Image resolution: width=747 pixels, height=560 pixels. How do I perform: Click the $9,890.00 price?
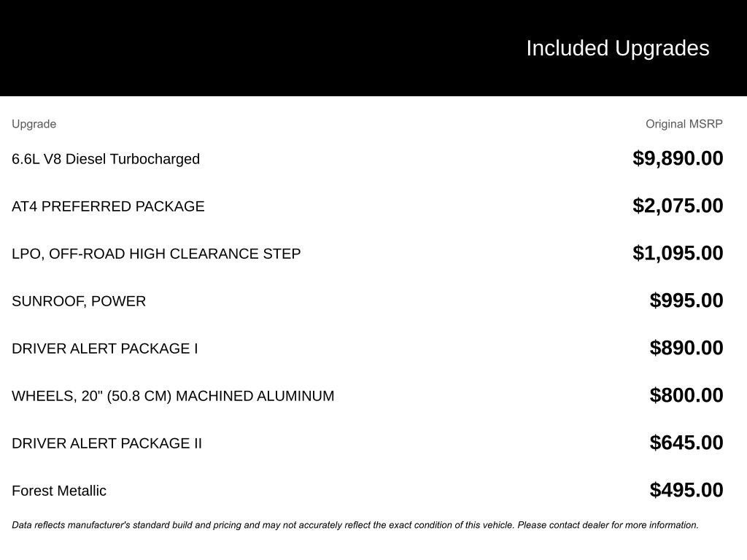678,158
